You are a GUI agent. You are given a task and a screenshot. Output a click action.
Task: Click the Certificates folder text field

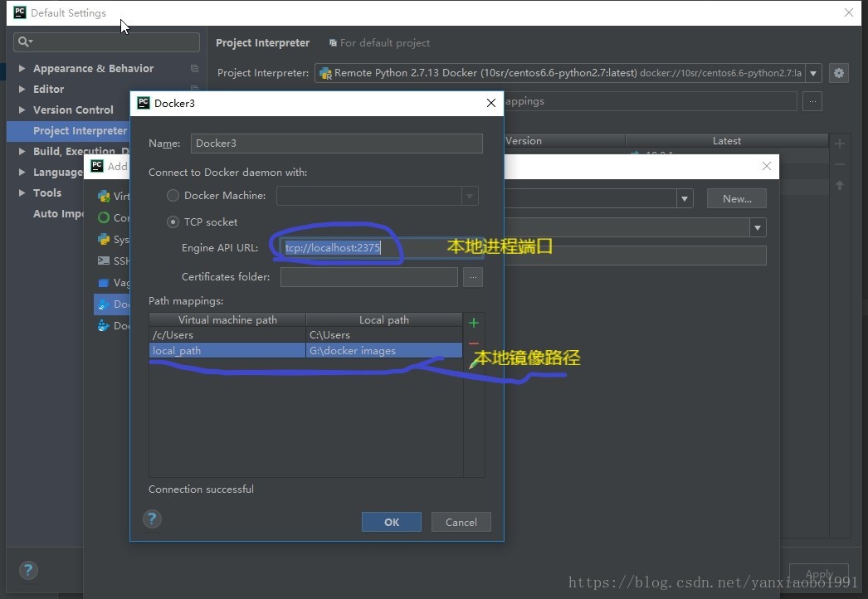[x=368, y=277]
